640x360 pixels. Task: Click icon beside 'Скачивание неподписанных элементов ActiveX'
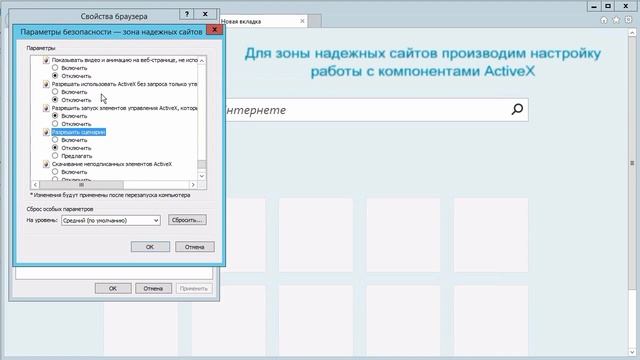click(46, 164)
